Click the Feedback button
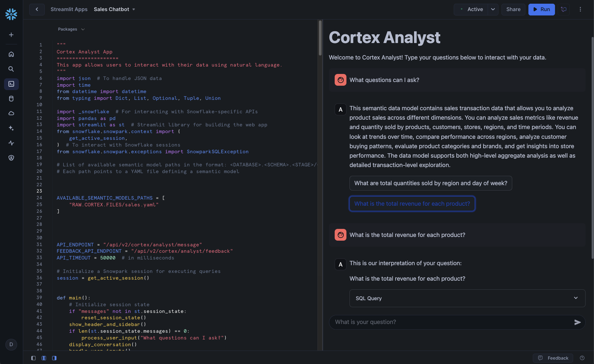 click(x=553, y=358)
